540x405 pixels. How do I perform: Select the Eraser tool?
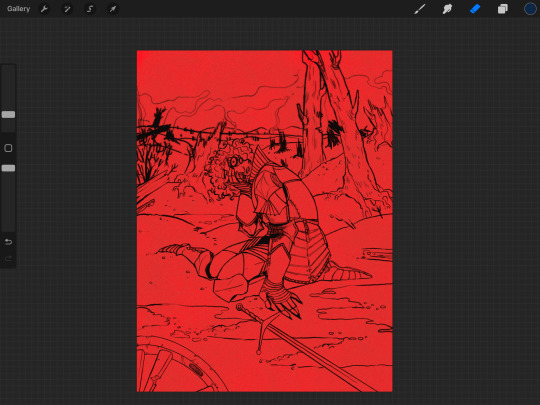pyautogui.click(x=475, y=9)
